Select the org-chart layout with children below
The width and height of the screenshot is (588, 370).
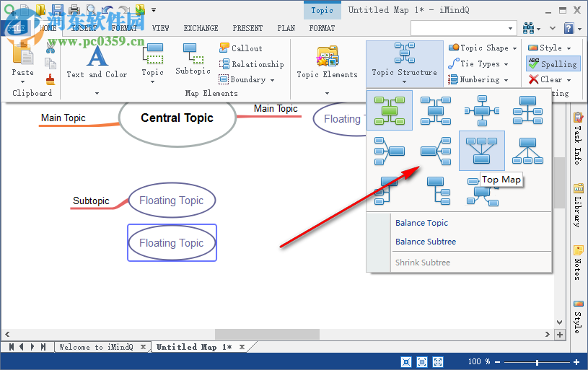(x=527, y=151)
